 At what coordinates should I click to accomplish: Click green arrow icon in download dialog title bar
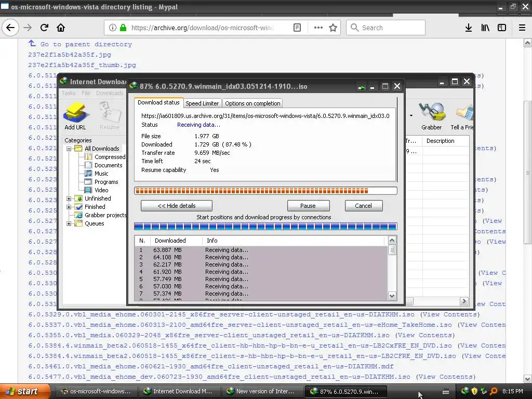[x=362, y=87]
